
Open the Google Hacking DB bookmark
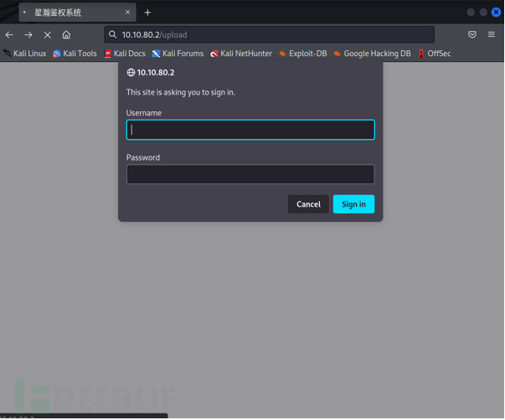tap(373, 54)
